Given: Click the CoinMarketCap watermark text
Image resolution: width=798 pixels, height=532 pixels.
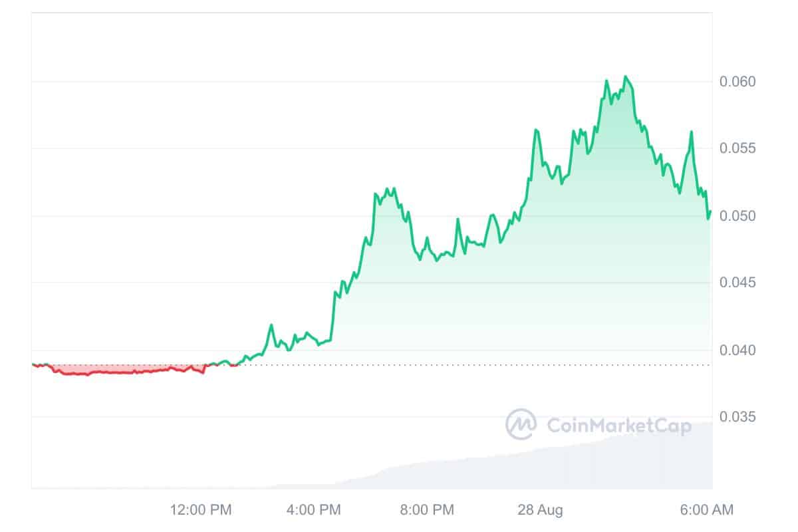Looking at the screenshot, I should [x=618, y=425].
